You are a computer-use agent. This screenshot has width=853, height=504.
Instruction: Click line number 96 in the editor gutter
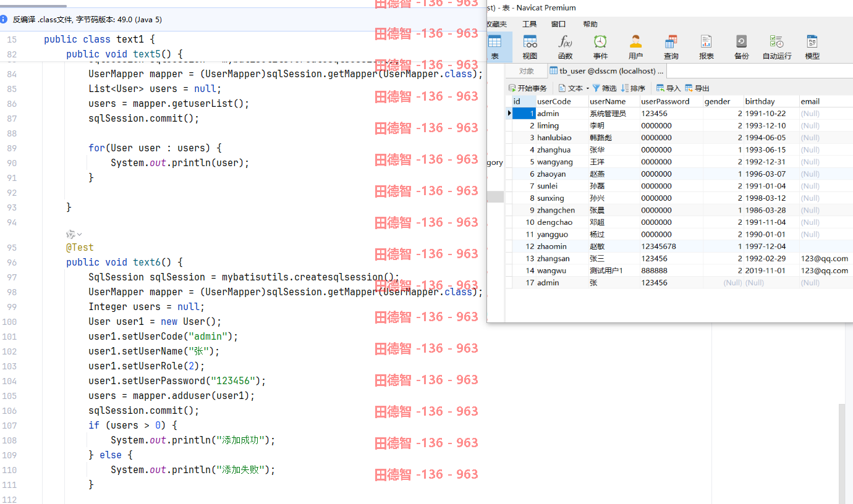12,262
